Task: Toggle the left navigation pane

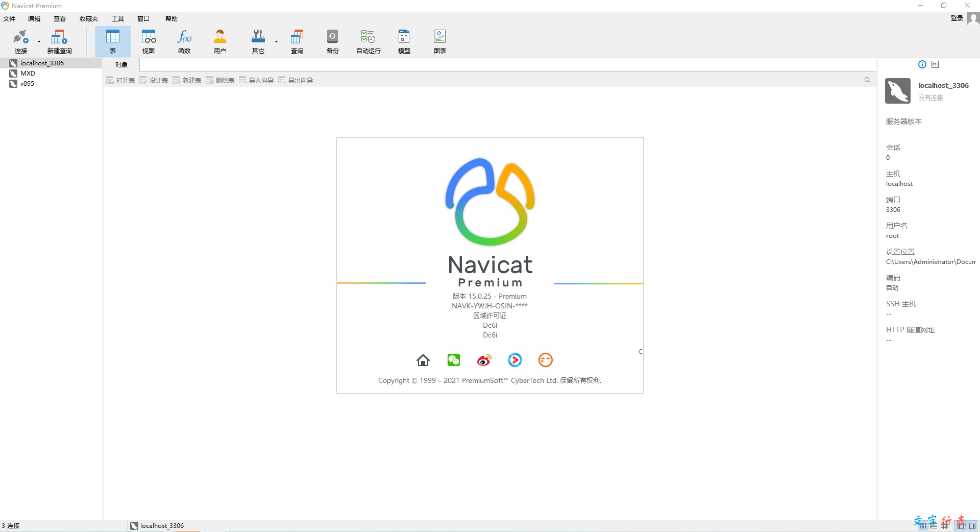Action: pyautogui.click(x=961, y=526)
